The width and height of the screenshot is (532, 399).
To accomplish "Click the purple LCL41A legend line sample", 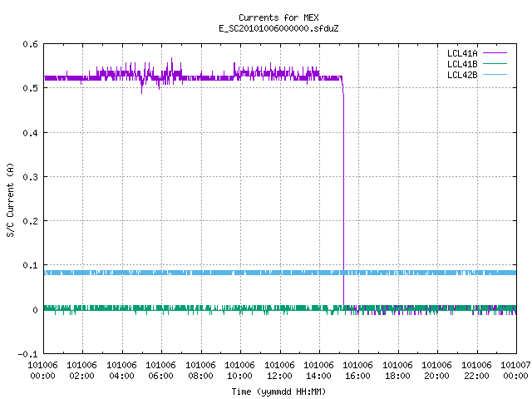I will pos(495,53).
